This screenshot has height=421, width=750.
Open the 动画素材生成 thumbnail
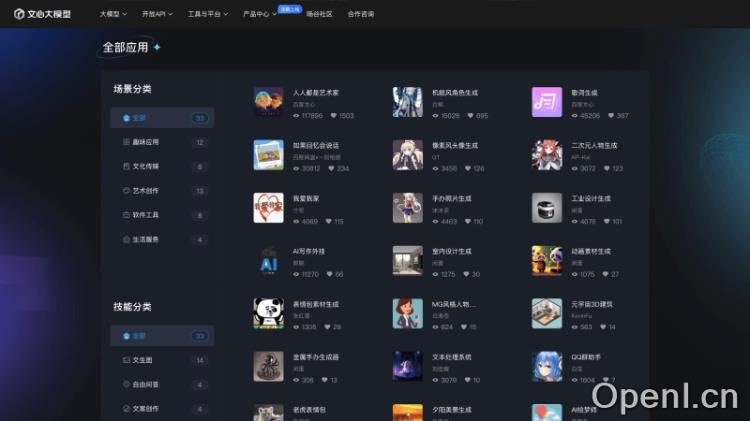[547, 261]
